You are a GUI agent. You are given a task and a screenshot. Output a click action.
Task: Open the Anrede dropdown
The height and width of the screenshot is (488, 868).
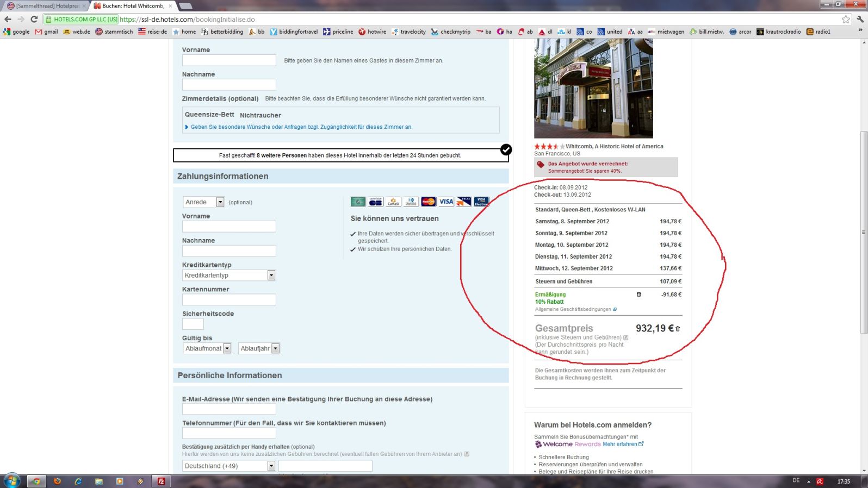(203, 202)
